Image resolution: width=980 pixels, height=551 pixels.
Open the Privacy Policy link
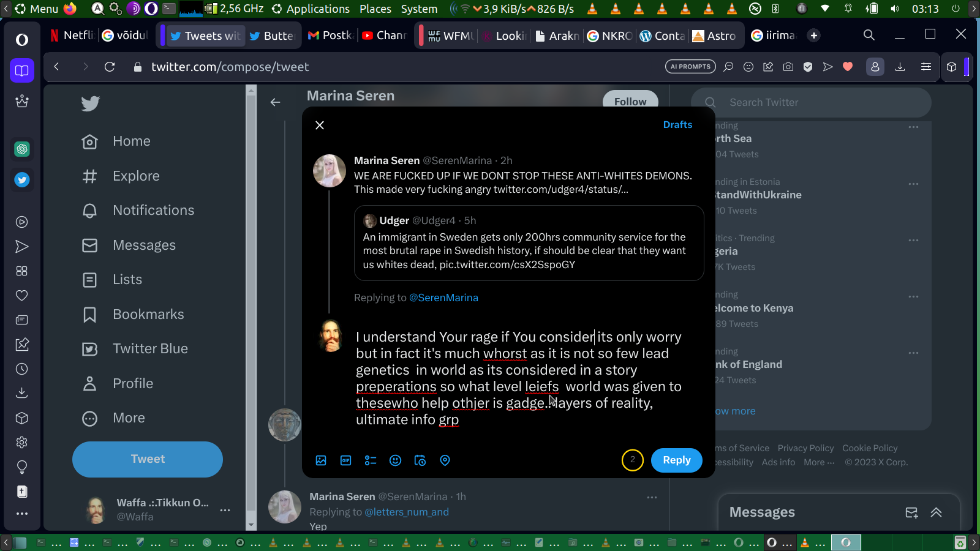point(805,448)
